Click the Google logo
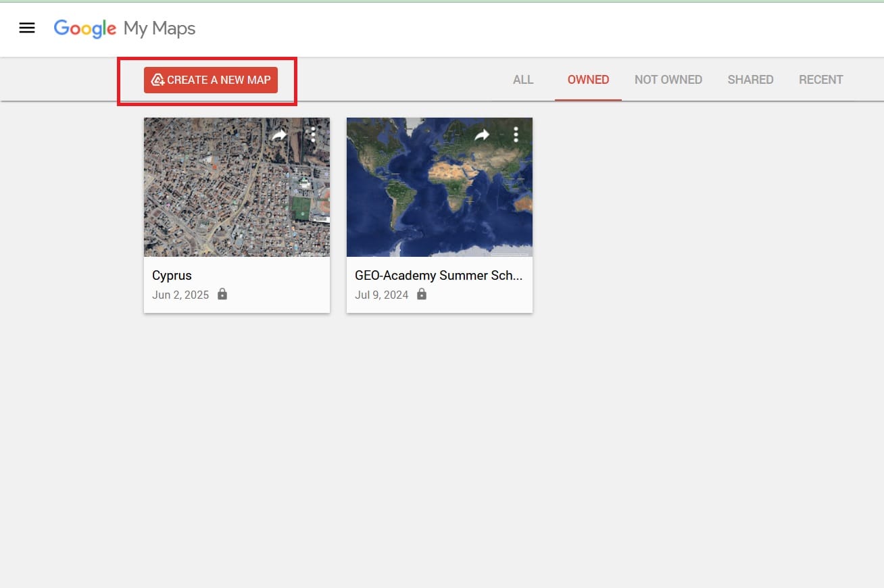 [85, 28]
